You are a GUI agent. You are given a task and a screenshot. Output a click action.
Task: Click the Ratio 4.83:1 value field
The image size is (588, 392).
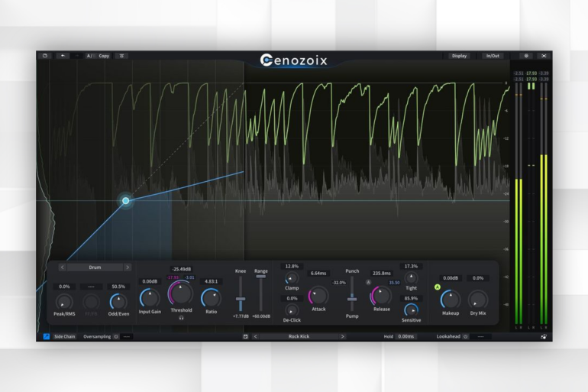[211, 281]
